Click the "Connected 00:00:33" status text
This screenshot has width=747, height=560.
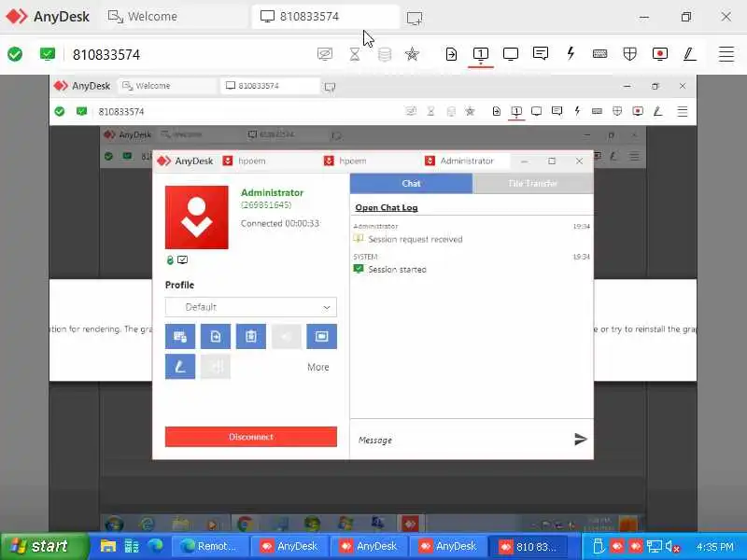(x=280, y=223)
